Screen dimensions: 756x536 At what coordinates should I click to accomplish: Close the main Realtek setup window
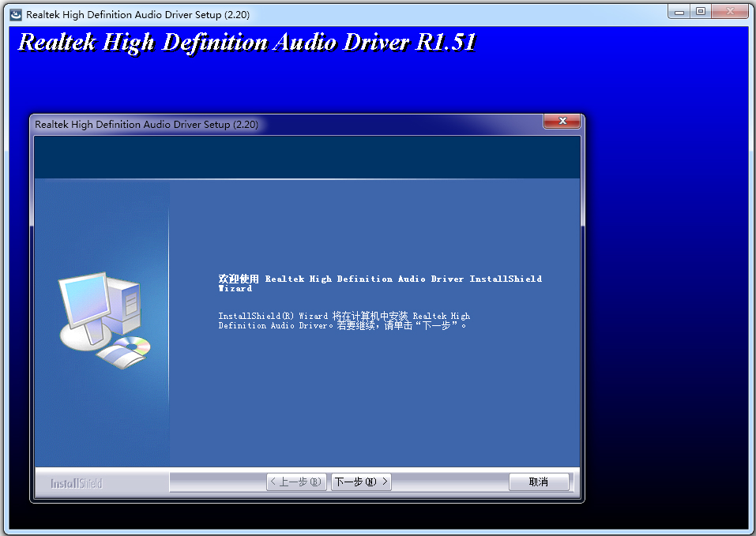click(728, 11)
